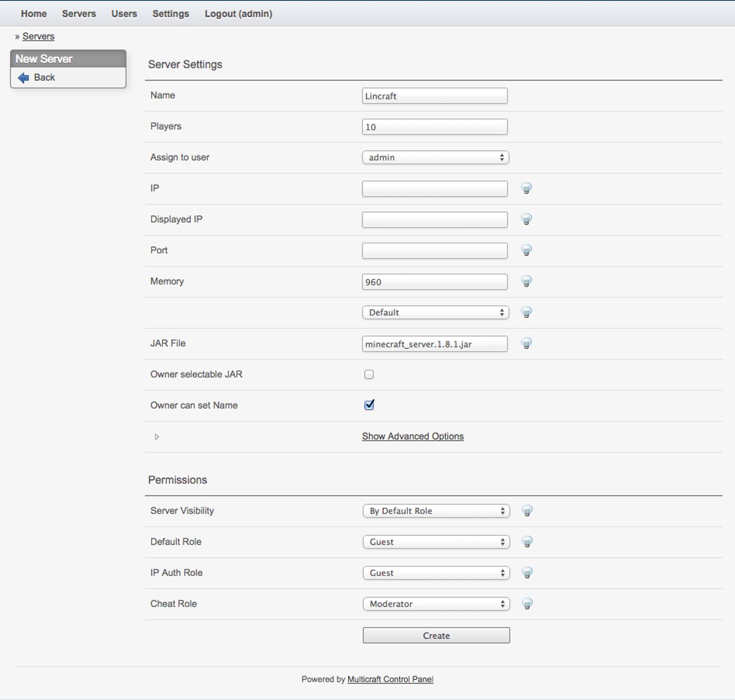Click inside the Players input field

tap(434, 127)
